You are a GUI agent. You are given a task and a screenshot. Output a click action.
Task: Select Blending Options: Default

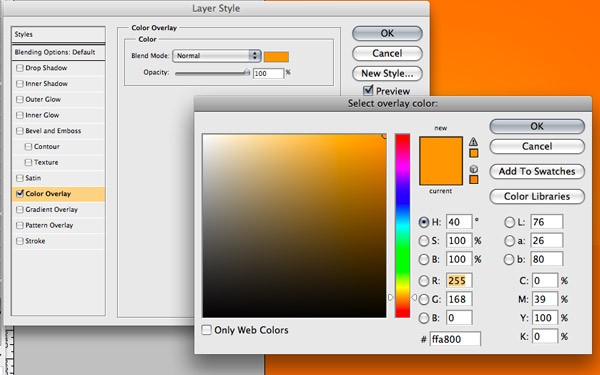(x=58, y=52)
